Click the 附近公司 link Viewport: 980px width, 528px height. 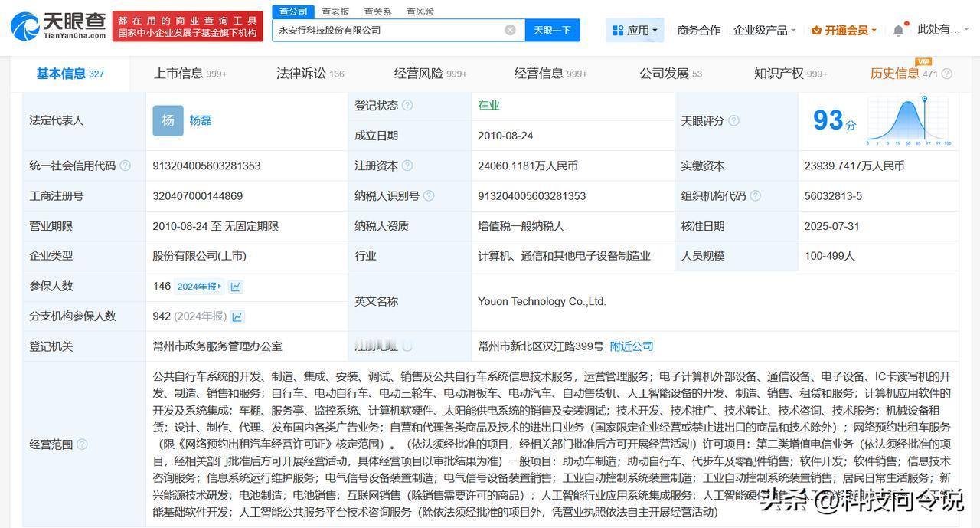pos(632,346)
